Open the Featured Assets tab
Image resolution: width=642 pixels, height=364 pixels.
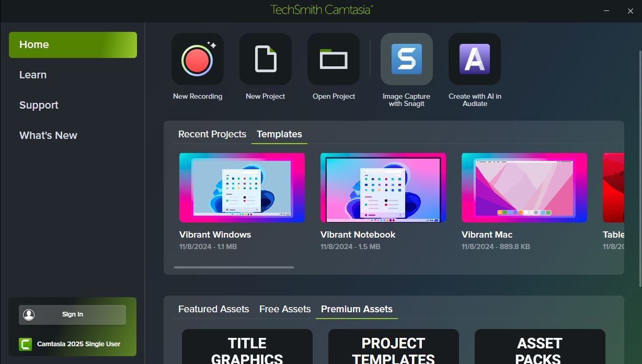click(x=213, y=309)
